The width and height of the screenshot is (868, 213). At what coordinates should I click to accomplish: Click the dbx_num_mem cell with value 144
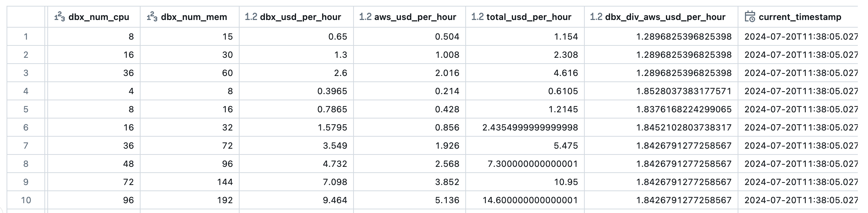(190, 182)
